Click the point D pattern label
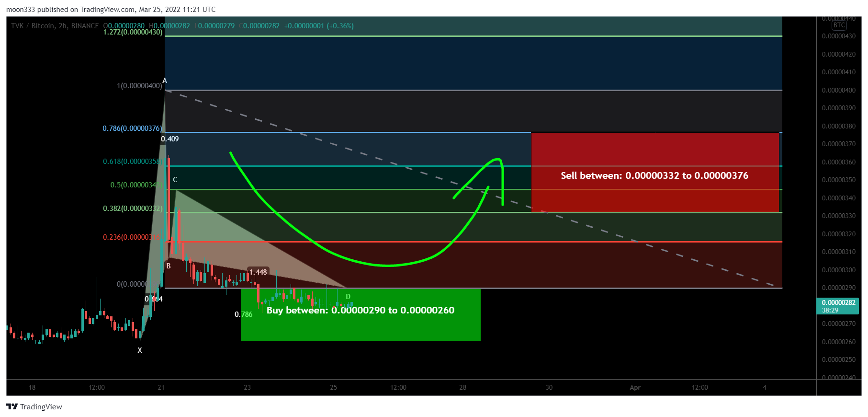 (x=348, y=297)
